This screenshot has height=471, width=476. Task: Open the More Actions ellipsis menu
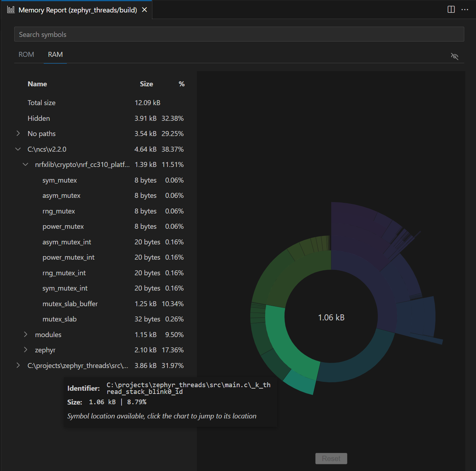click(x=465, y=10)
